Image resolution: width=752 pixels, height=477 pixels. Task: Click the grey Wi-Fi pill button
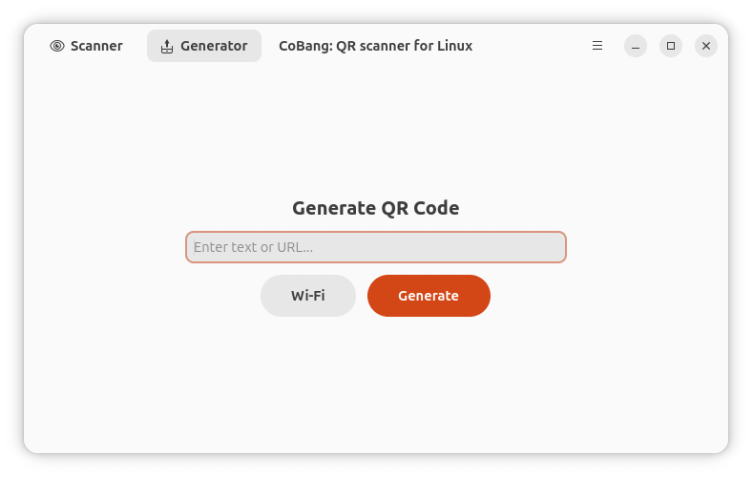point(308,296)
